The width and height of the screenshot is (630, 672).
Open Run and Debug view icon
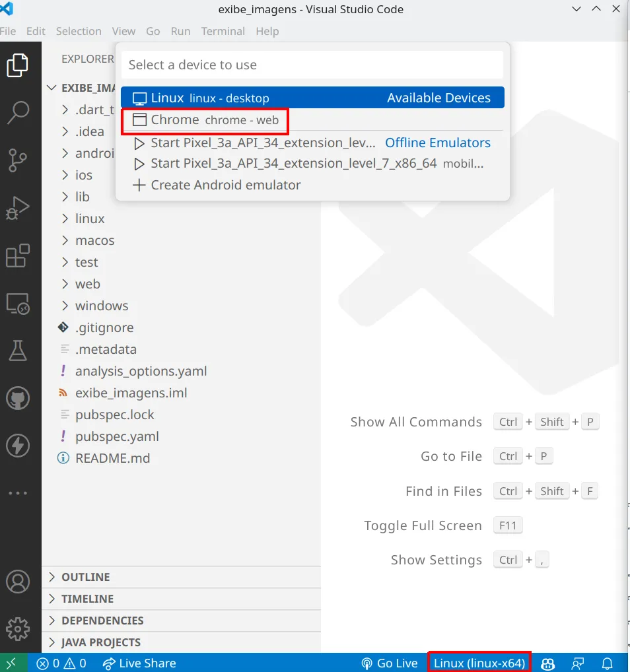[18, 208]
